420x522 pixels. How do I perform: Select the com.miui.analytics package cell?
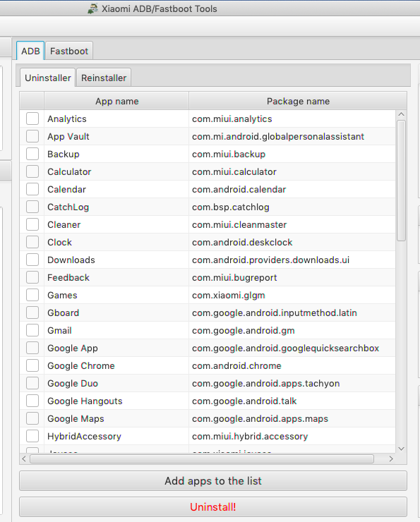[x=292, y=119]
